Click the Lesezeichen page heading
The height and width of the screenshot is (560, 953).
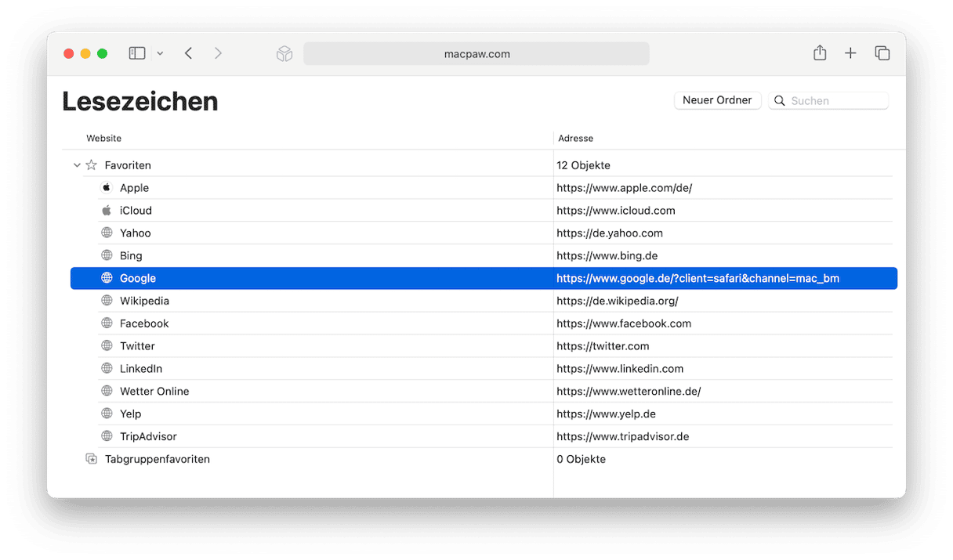tap(140, 101)
